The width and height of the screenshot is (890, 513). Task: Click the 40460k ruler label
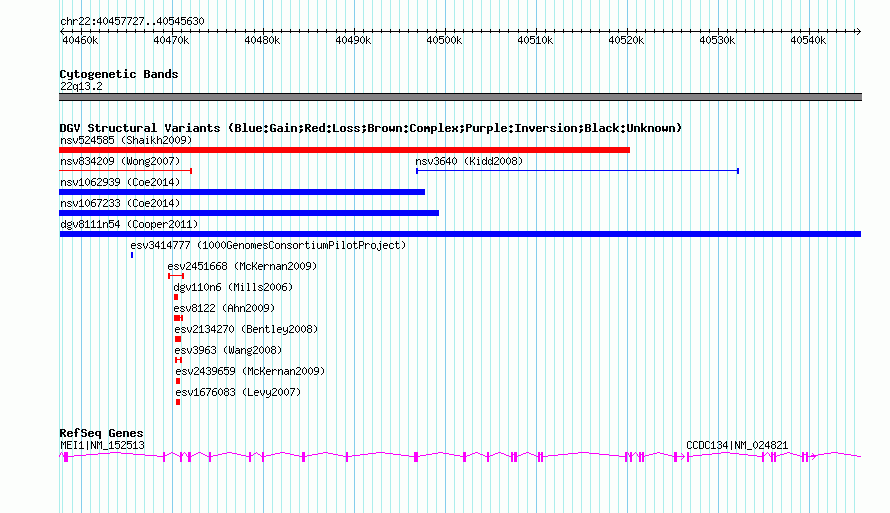coord(80,40)
